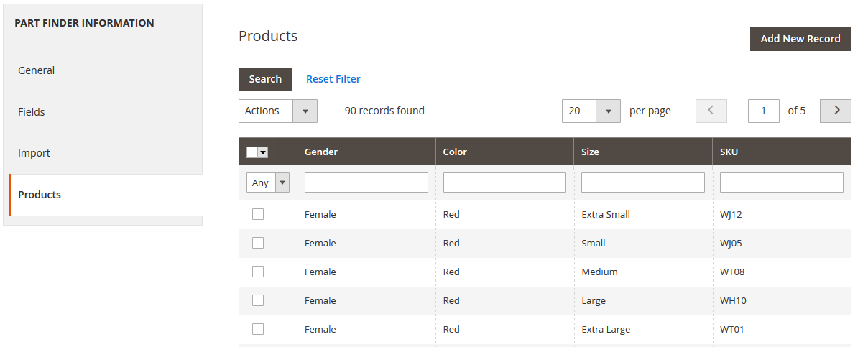Screen dimensions: 868x347
Task: Switch to the General tab
Action: tap(37, 70)
